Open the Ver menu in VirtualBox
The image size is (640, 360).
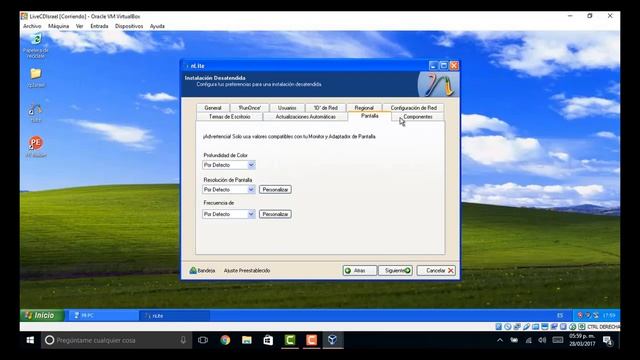pyautogui.click(x=80, y=26)
